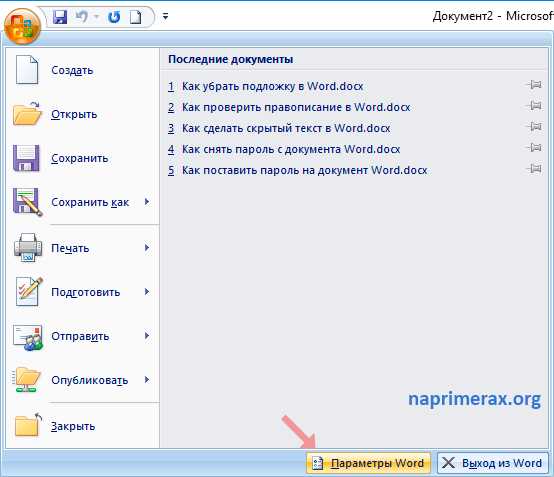Click the Сохранить floppy disk icon

(26, 158)
